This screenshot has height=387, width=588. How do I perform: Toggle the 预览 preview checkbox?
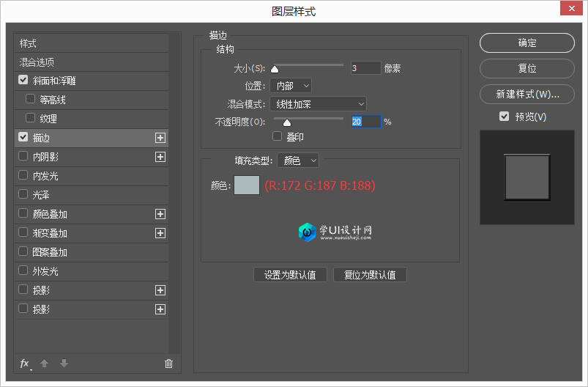pyautogui.click(x=504, y=117)
